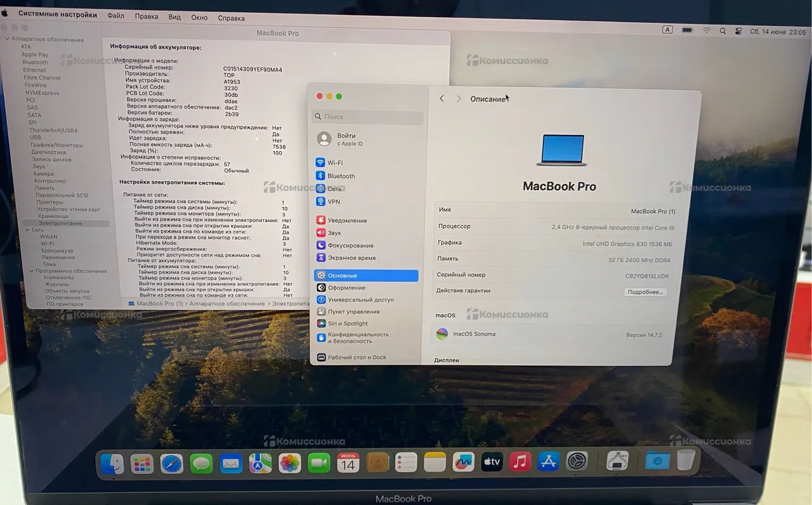Screen dimensions: 812x505
Task: Click Войти с Apple ID
Action: (346, 139)
